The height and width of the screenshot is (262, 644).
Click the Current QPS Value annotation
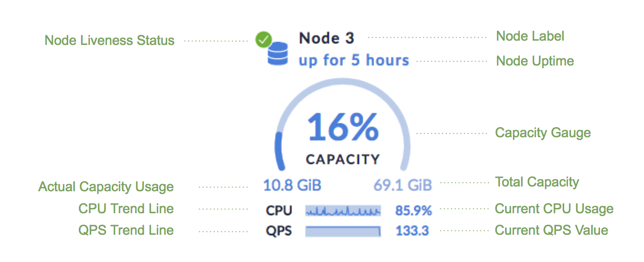point(551,230)
